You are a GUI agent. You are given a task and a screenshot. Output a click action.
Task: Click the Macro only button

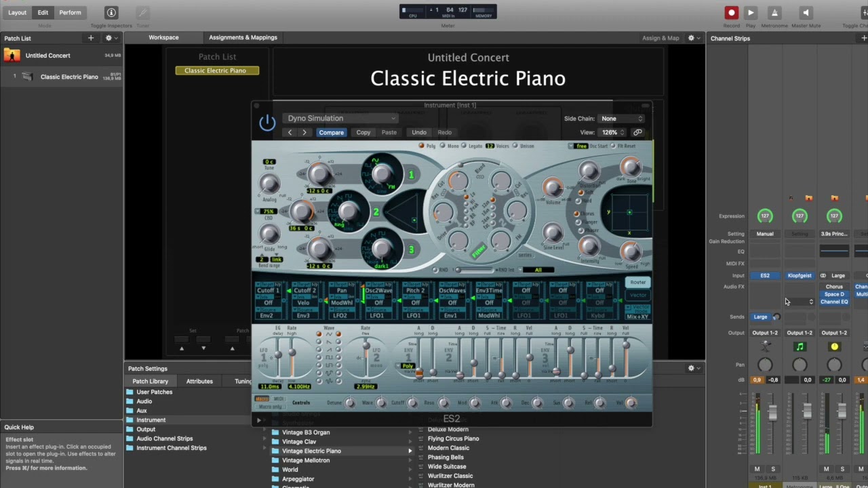coord(270,407)
